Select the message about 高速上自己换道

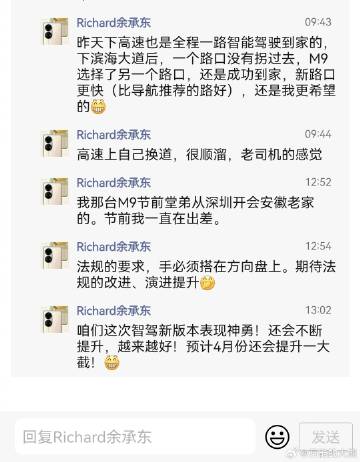click(x=199, y=155)
